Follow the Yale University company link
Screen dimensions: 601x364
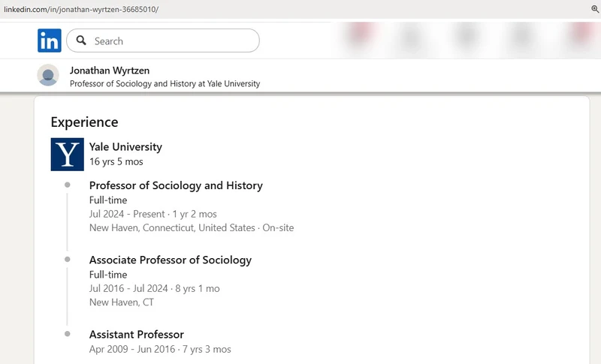pyautogui.click(x=125, y=147)
